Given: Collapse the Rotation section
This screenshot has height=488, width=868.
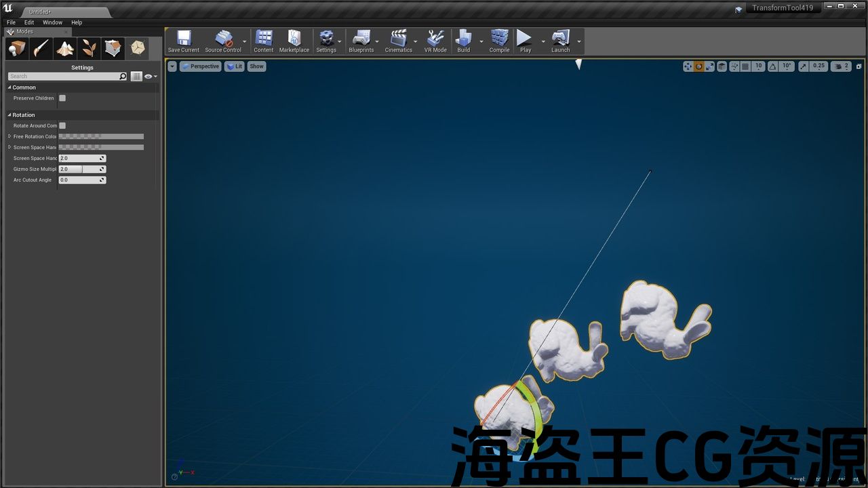Looking at the screenshot, I should 9,115.
